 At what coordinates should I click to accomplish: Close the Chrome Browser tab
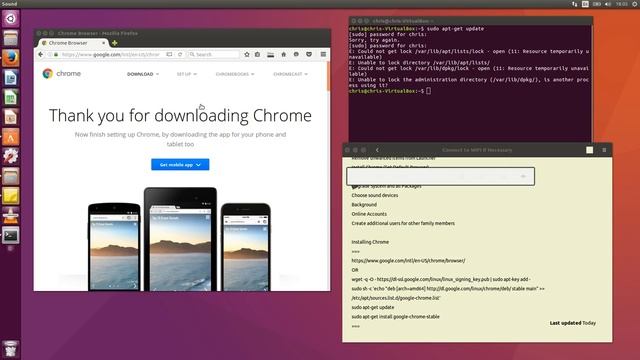pos(104,43)
